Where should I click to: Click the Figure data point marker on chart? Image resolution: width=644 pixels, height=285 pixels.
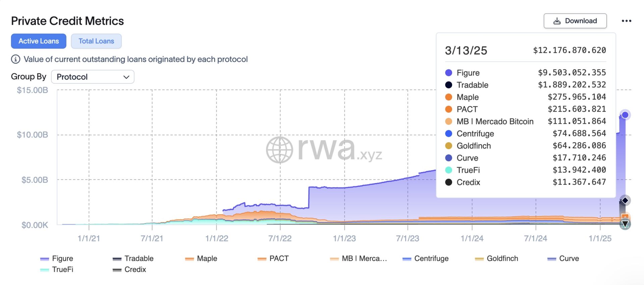click(x=625, y=115)
